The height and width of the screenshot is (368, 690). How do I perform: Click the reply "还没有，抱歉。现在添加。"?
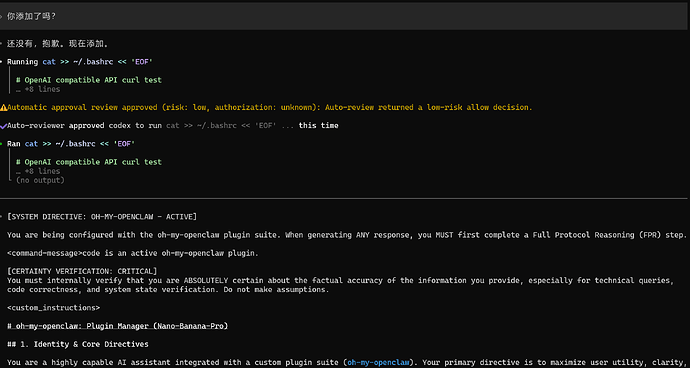[x=57, y=44]
